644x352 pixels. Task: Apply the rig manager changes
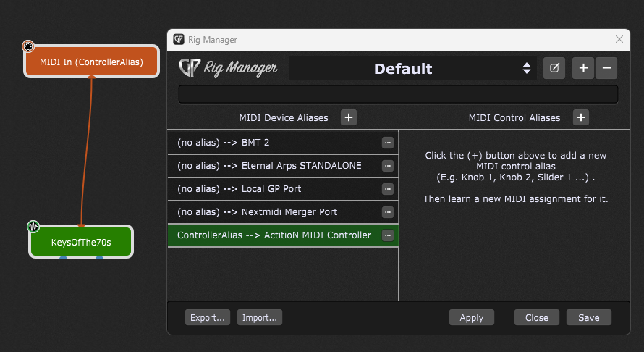pos(471,317)
